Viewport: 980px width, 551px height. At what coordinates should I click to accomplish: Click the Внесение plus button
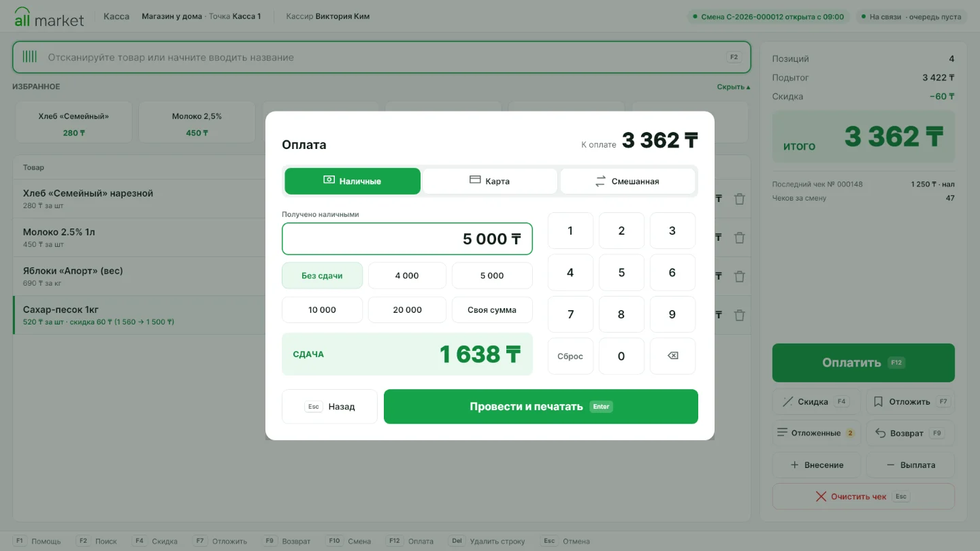817,465
